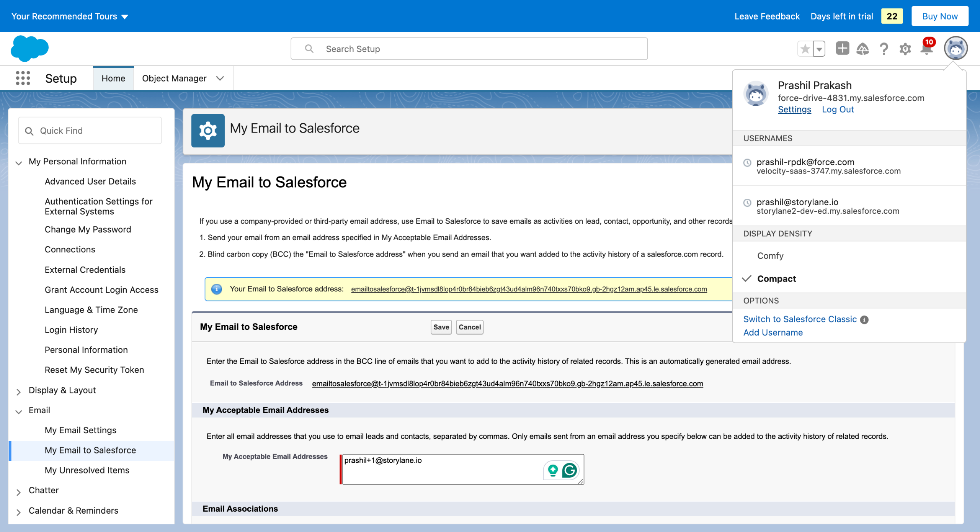Open the setup gear icon in header
Viewport: 980px width, 532px height.
point(905,49)
